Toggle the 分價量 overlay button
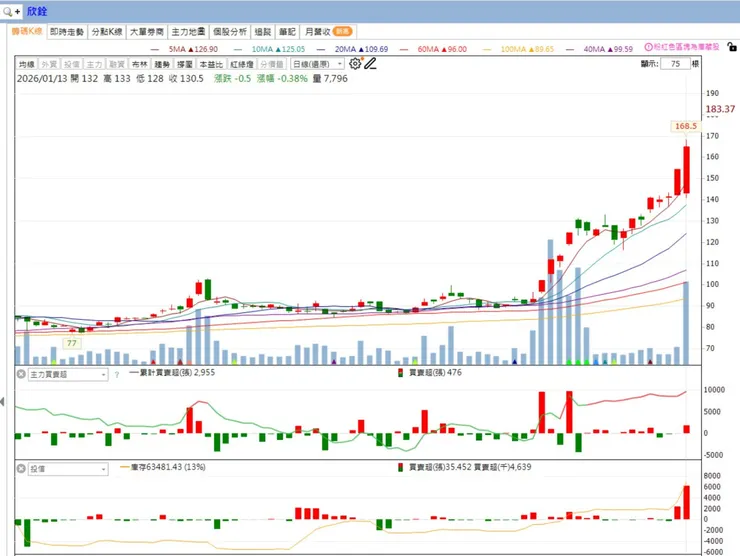This screenshot has height=556, width=740. (272, 64)
